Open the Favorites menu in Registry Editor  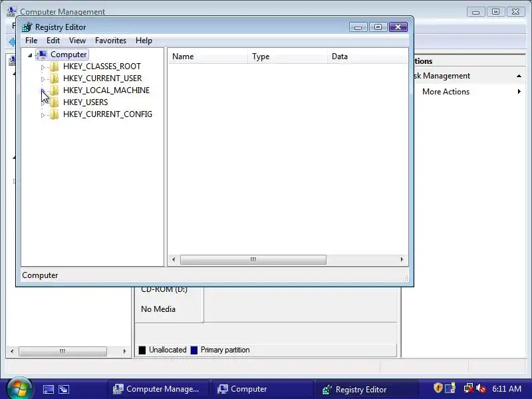click(110, 41)
